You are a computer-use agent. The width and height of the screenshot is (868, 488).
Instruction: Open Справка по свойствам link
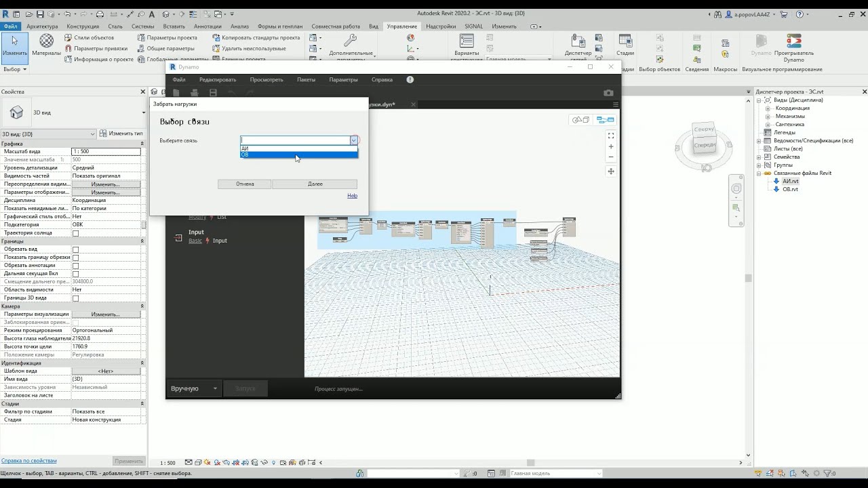click(x=28, y=461)
